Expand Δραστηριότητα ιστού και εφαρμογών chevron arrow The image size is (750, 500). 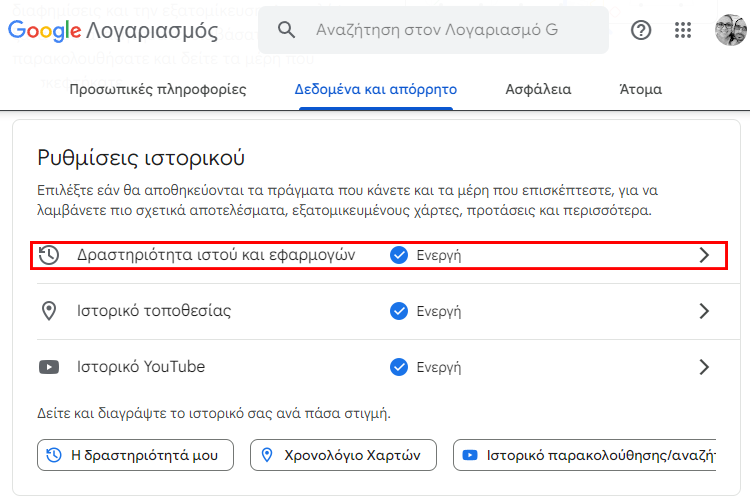click(704, 255)
